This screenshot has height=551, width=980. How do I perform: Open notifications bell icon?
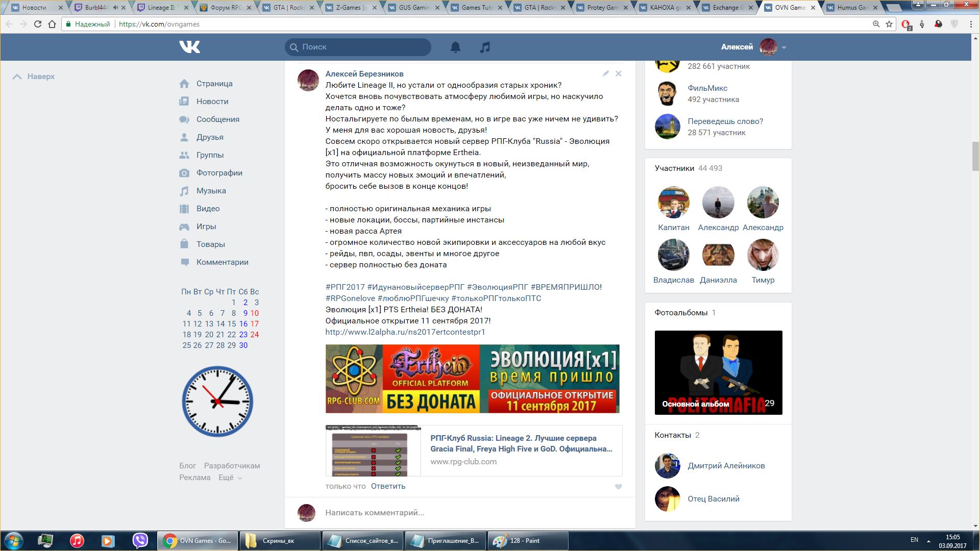455,47
